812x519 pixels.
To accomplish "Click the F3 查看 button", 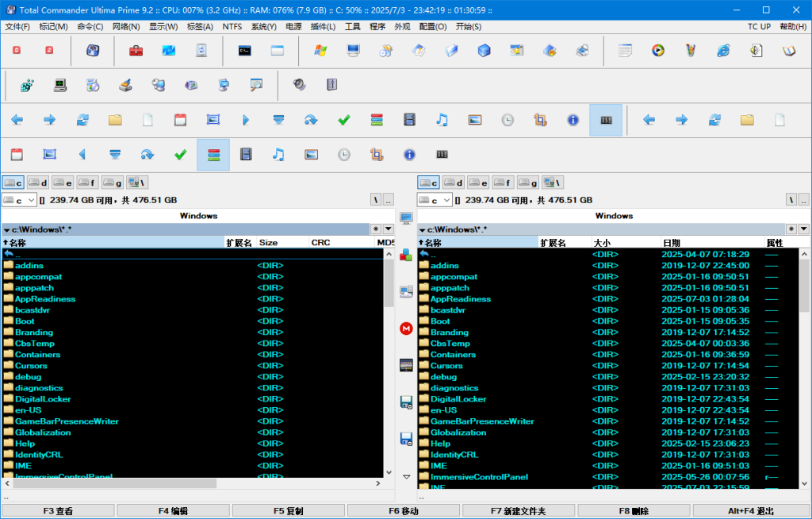I will pos(58,511).
